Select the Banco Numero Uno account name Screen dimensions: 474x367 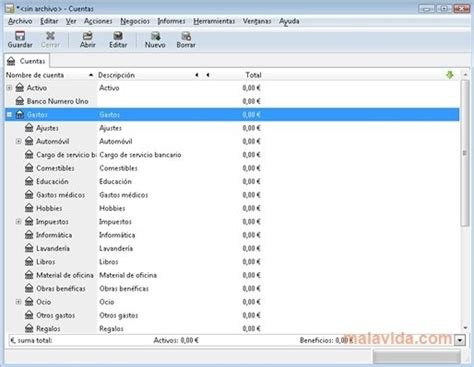[57, 101]
